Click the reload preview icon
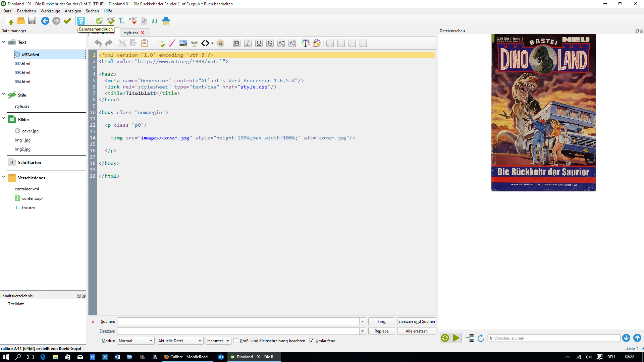This screenshot has width=644, height=362. coord(481,338)
